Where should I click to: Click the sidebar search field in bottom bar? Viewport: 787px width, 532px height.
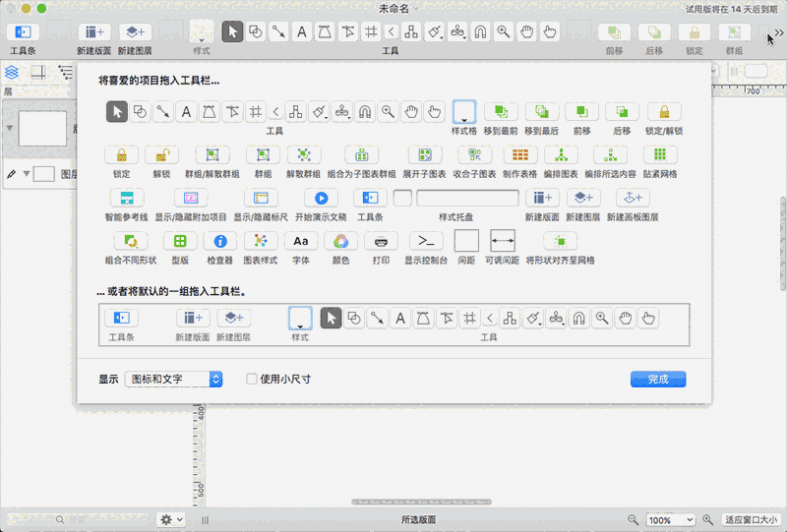[78, 520]
